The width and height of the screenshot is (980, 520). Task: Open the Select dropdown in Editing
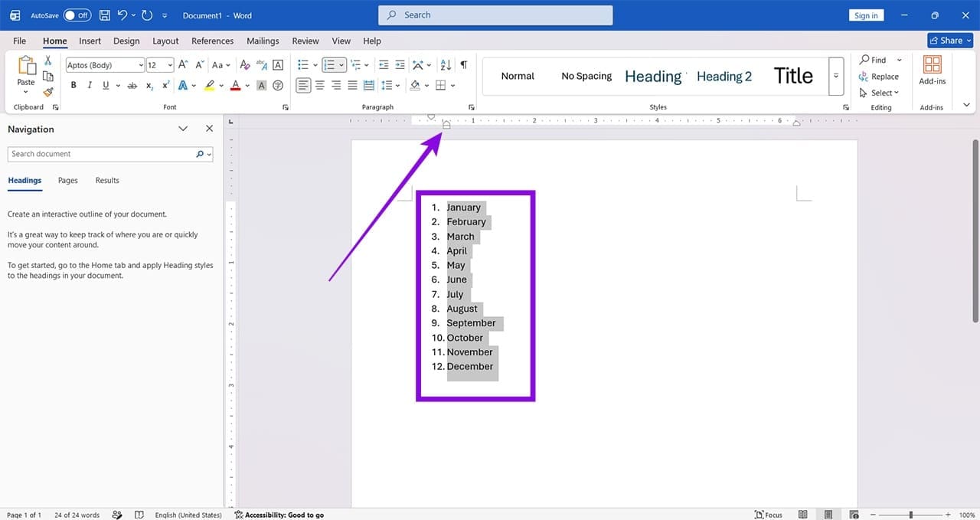(878, 93)
